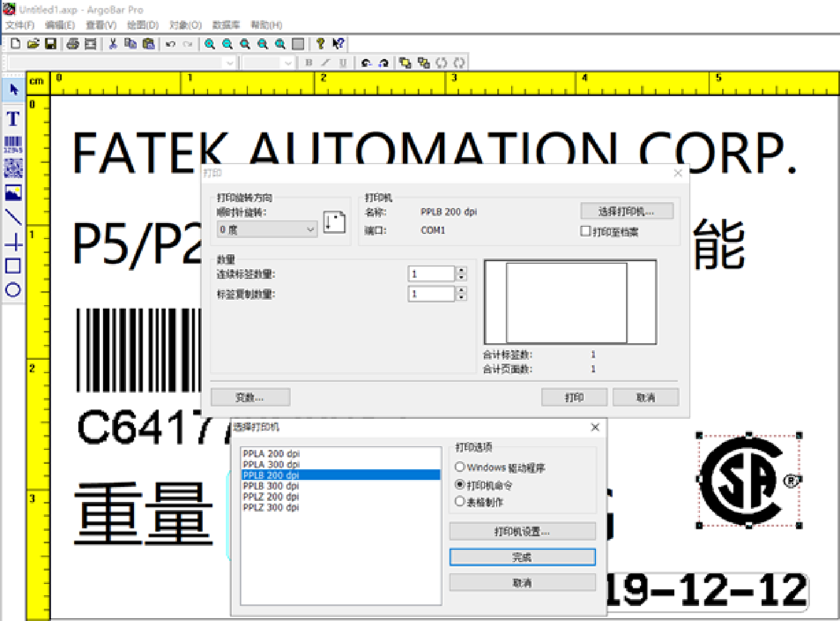Click the 打印机设置... button
Viewport: 840px width, 621px height.
pyautogui.click(x=522, y=531)
